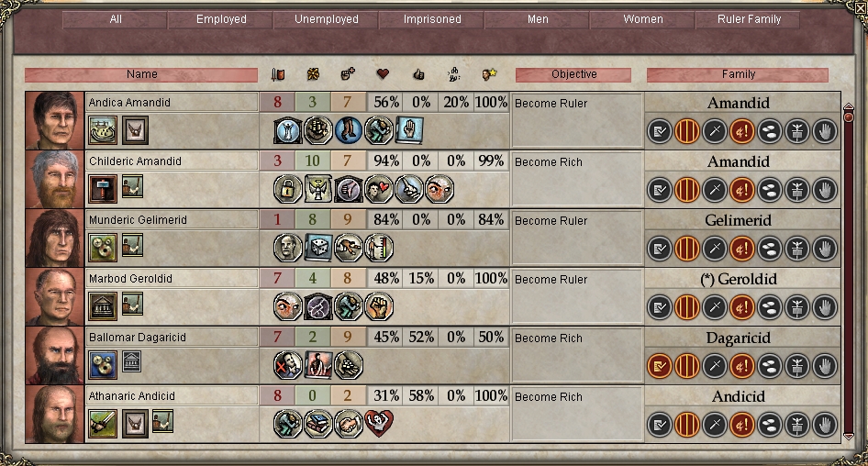The height and width of the screenshot is (466, 868).
Task: Filter the list to Unemployed characters
Action: 327,19
